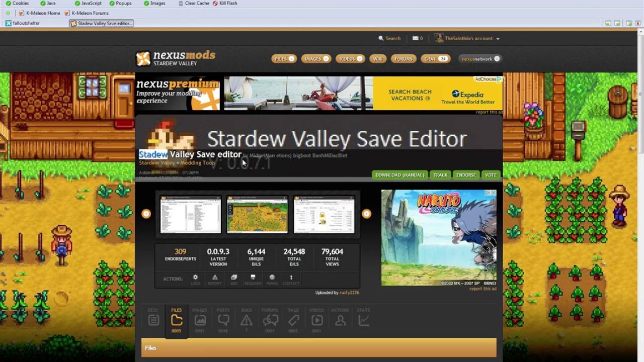Viewport: 644px width, 362px height.
Task: Select the Stadew Valley Save editor tab
Action: point(102,23)
